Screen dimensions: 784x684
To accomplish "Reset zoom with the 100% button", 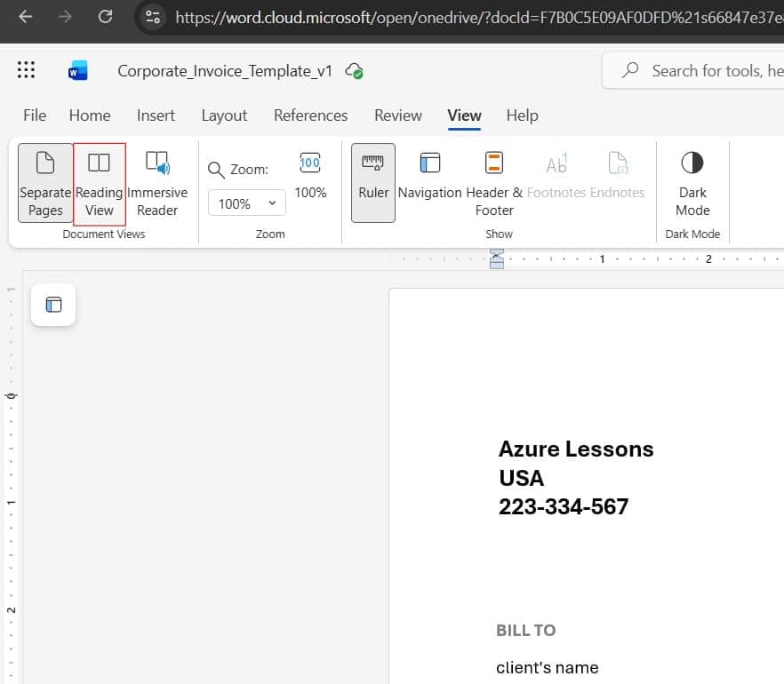I will 310,175.
